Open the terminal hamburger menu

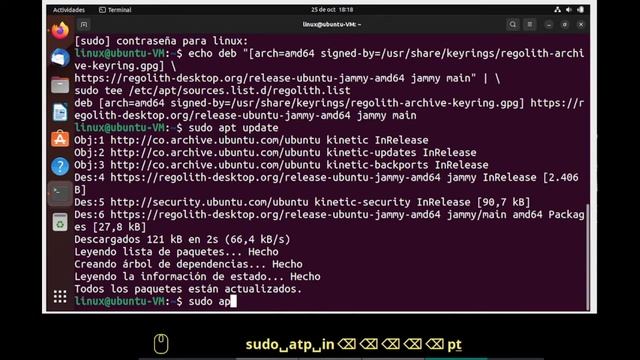tap(530, 24)
